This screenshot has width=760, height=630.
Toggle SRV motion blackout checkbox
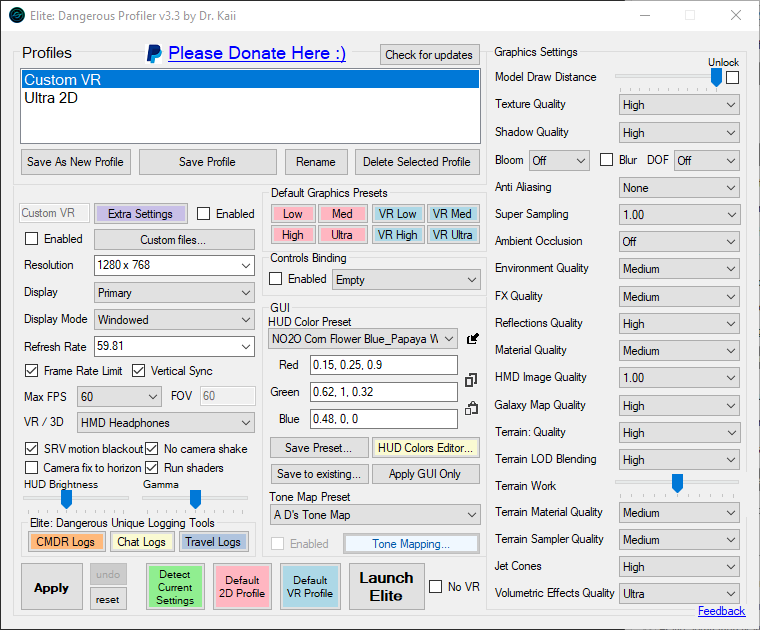32,449
